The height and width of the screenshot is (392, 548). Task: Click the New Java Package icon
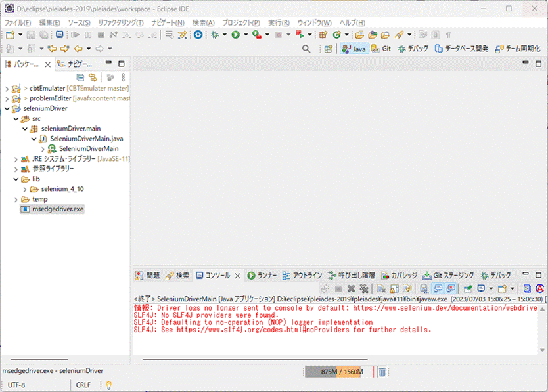(323, 35)
